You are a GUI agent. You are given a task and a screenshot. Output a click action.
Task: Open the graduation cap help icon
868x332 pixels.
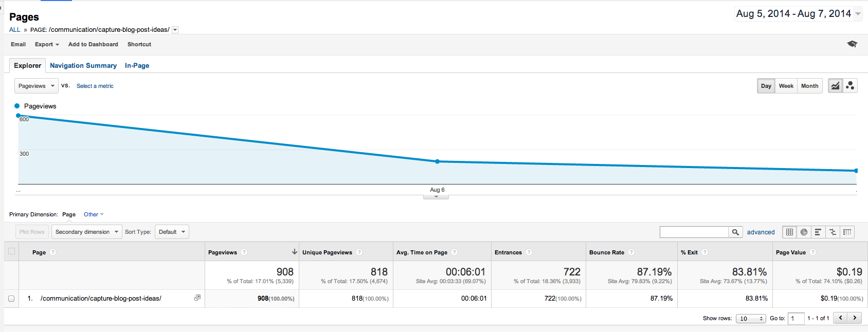pyautogui.click(x=852, y=44)
